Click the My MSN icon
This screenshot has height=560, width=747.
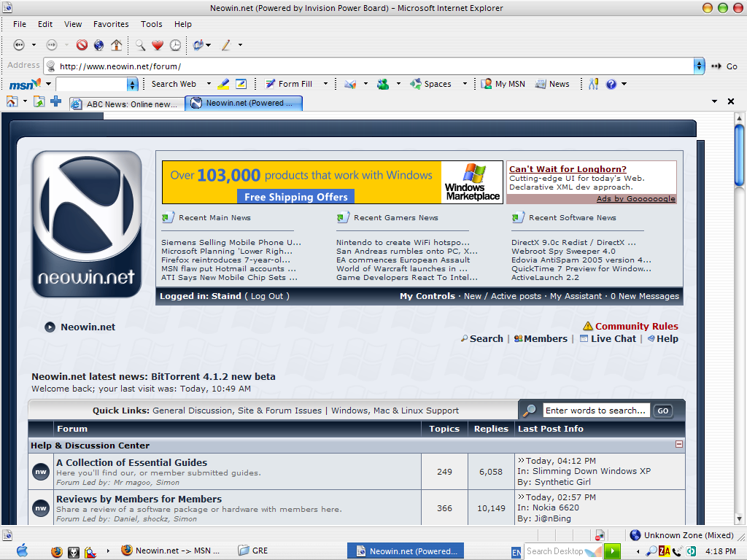486,84
